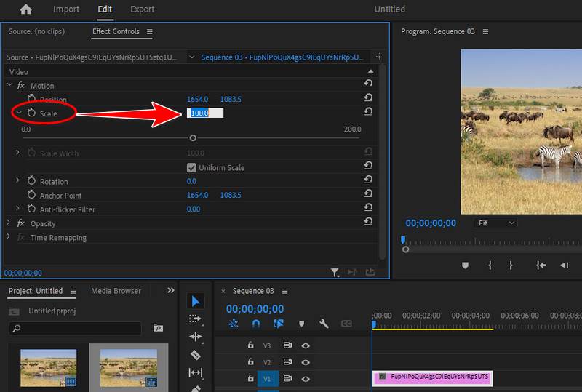The height and width of the screenshot is (392, 582).
Task: Expand the Opacity effect
Action: [8, 223]
